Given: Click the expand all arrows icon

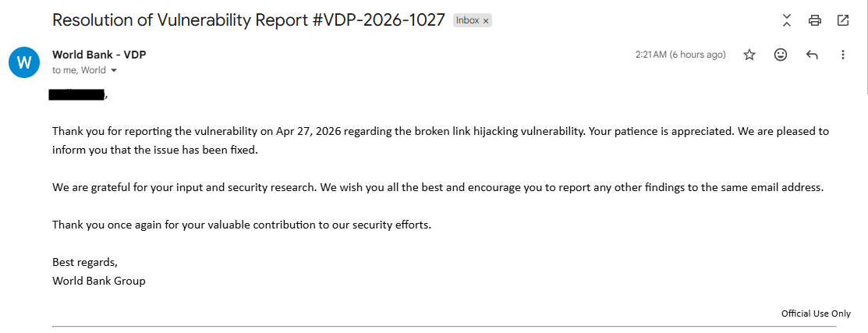Looking at the screenshot, I should pyautogui.click(x=787, y=21).
